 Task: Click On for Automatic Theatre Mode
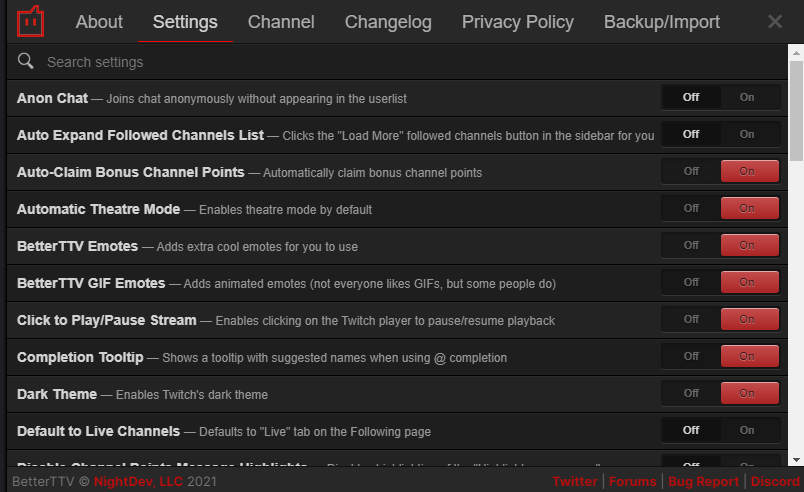(750, 208)
